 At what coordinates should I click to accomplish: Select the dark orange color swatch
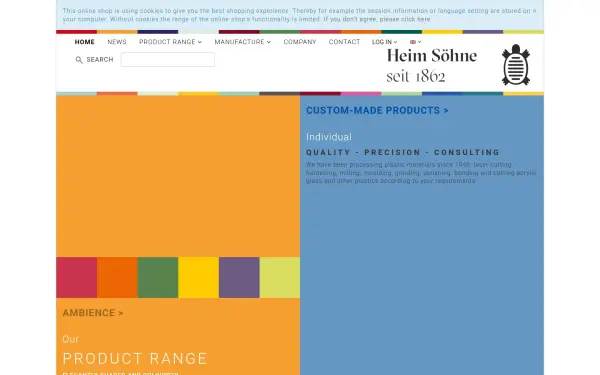coord(117,277)
